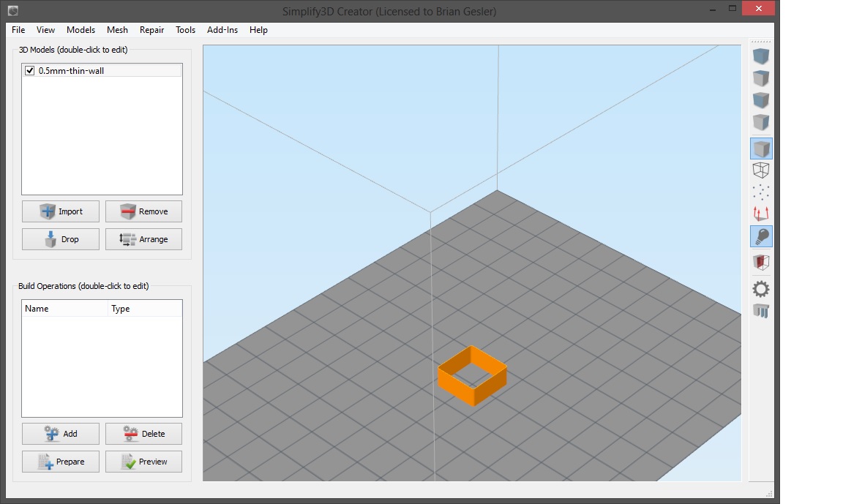Maximize the Simplify3D window

[733, 9]
